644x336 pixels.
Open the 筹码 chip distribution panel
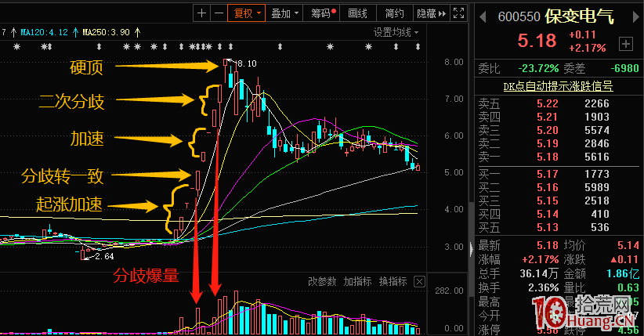point(323,13)
